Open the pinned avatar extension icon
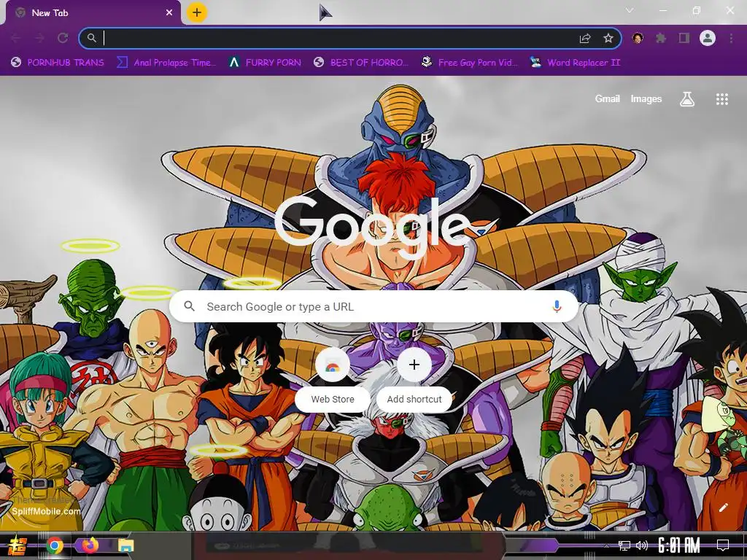747x560 pixels. tap(638, 38)
